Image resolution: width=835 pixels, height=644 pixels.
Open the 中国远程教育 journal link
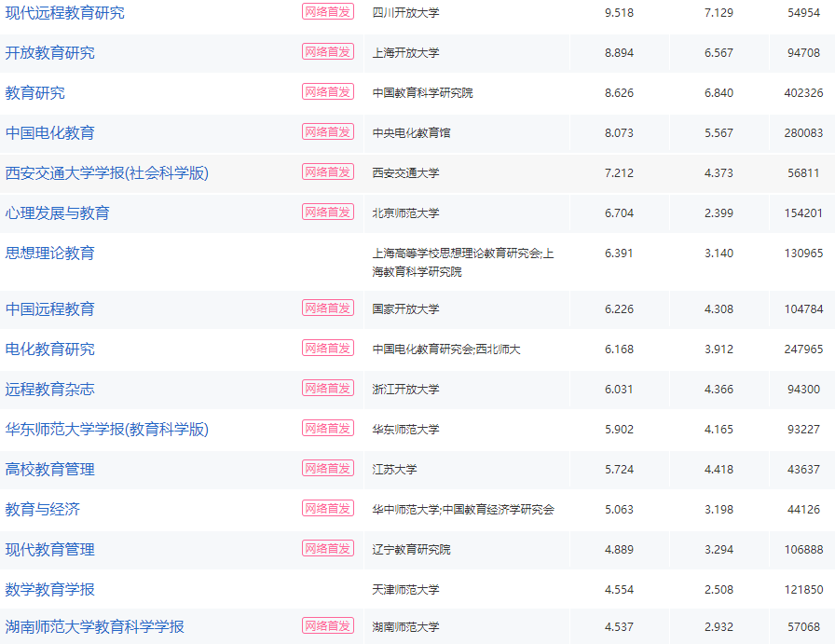point(50,308)
